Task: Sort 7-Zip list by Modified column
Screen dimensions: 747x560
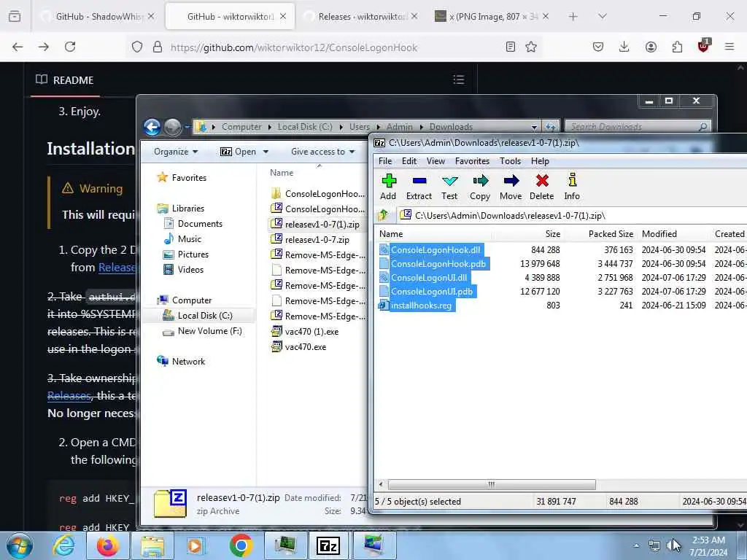Action: 659,234
